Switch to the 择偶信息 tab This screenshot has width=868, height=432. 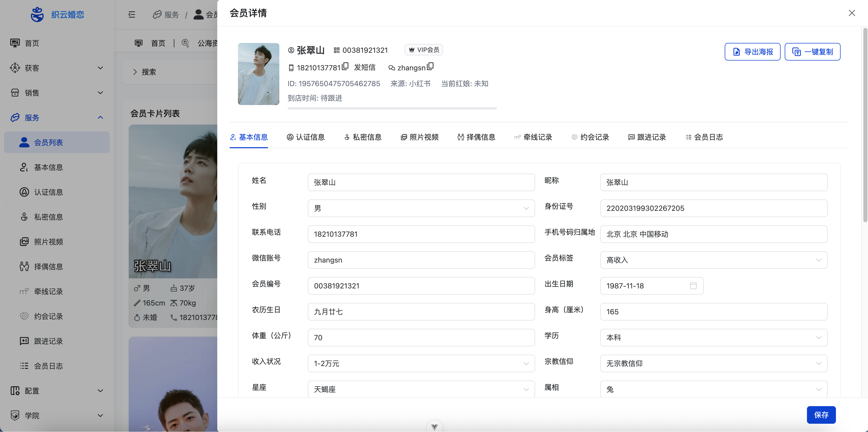click(476, 137)
